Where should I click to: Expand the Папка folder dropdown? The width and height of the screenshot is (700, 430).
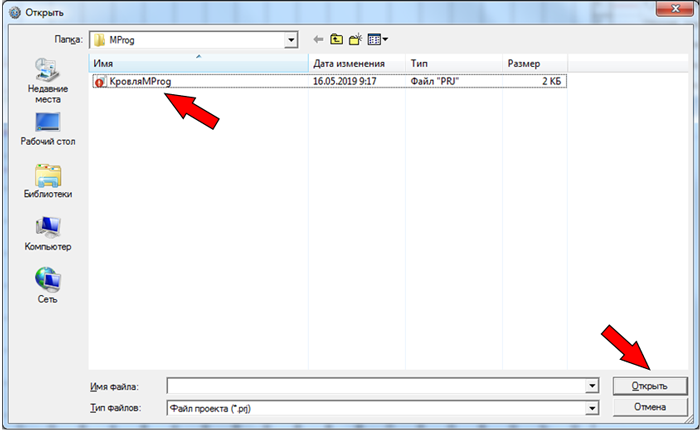click(x=291, y=40)
